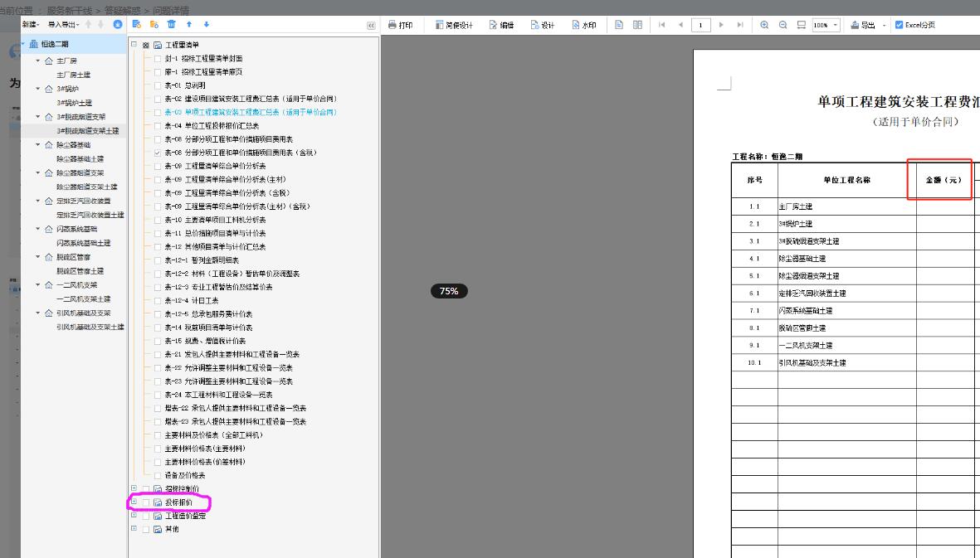Screen dimensions: 980x558
Task: Select 引风机基础及支架土建 tree item
Action: 90,327
